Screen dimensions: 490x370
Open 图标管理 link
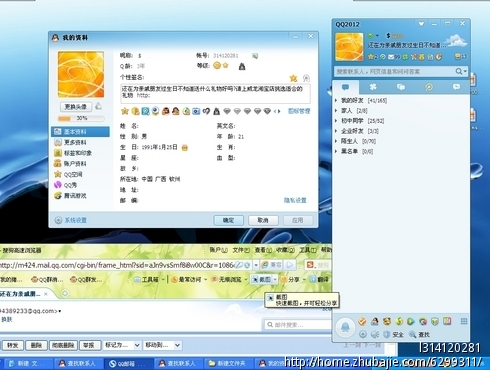299,111
